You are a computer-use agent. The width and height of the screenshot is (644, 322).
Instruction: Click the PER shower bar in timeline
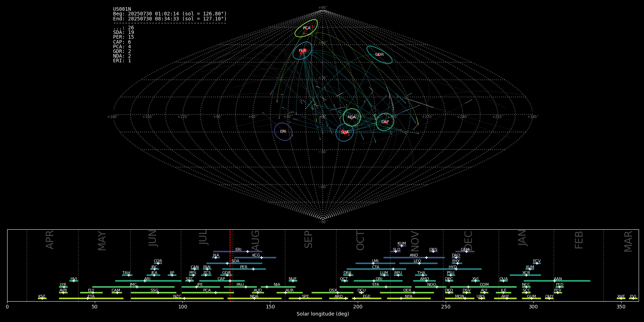click(244, 269)
